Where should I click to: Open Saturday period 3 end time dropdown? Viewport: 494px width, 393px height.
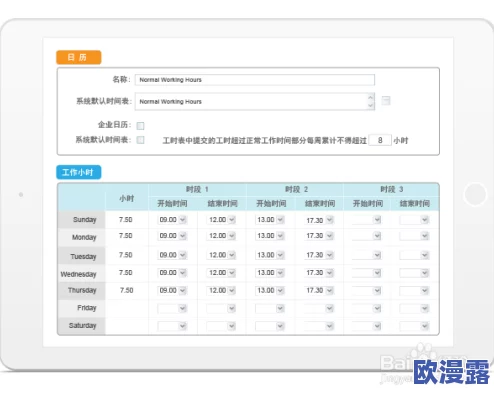(414, 326)
